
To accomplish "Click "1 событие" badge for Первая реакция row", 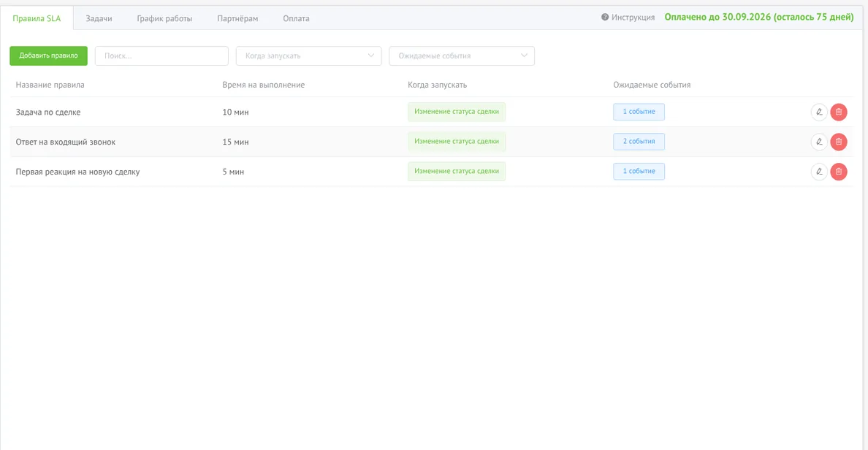I will coord(639,172).
